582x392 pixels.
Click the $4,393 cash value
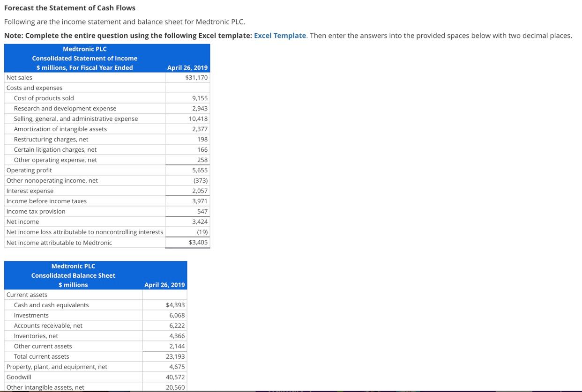(x=175, y=305)
